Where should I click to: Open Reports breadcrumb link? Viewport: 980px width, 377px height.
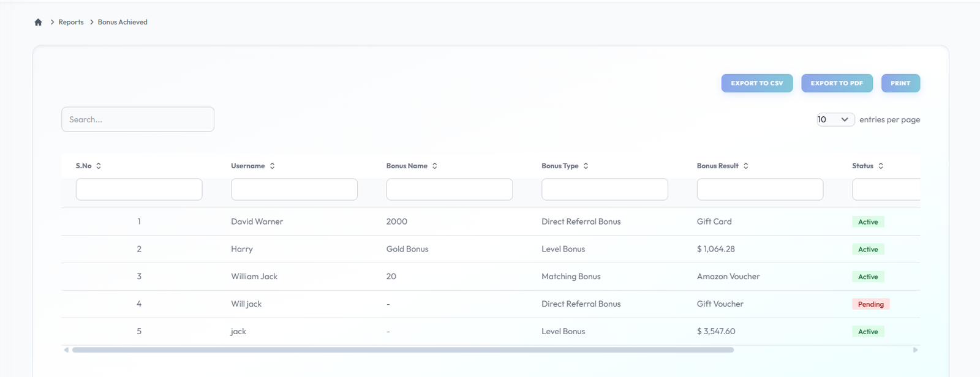pos(71,22)
